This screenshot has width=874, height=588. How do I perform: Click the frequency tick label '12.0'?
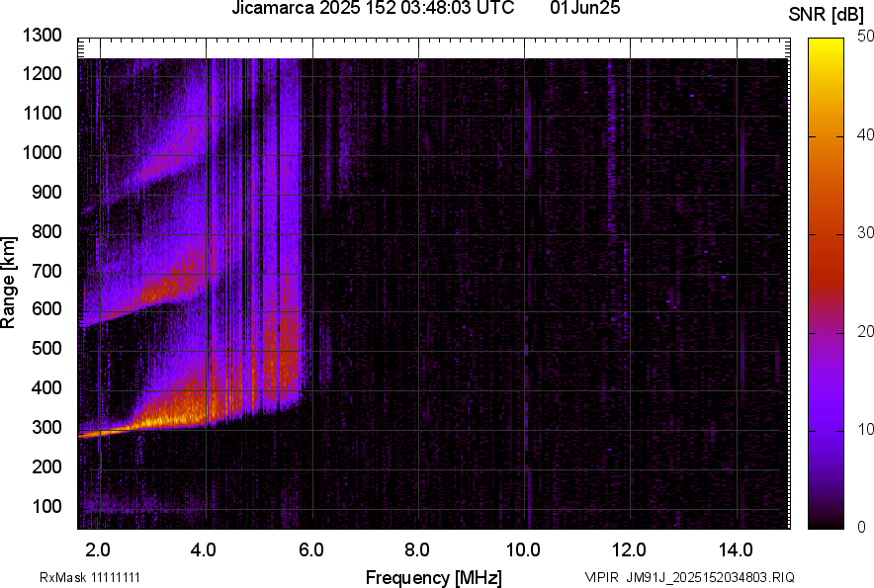point(629,550)
